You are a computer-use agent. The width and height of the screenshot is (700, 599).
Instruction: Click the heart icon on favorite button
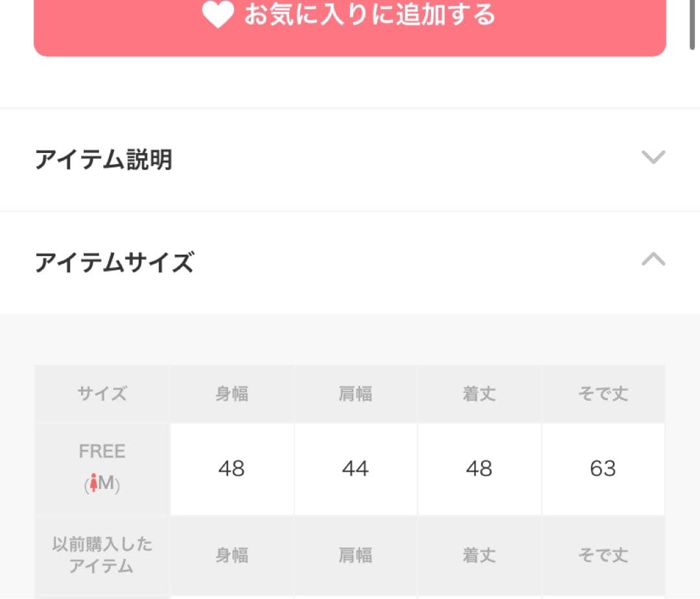point(217,15)
